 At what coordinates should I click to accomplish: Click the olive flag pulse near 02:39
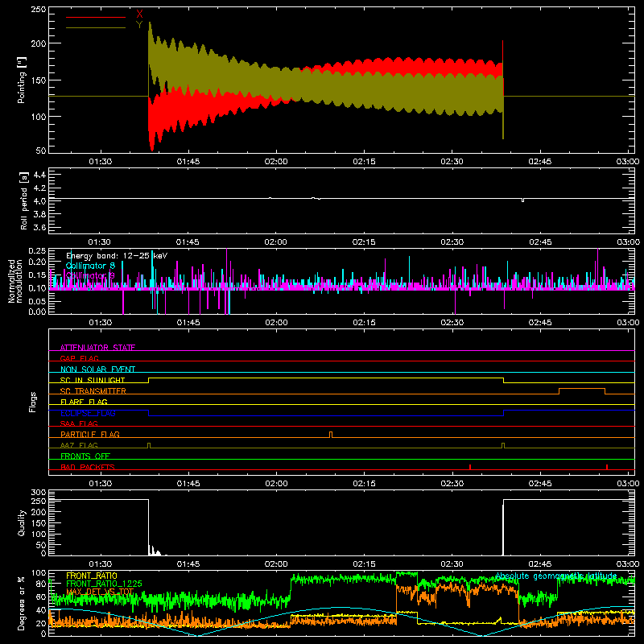(504, 446)
